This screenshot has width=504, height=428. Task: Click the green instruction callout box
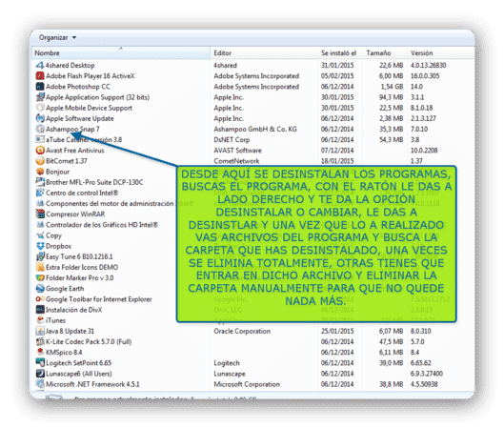316,244
